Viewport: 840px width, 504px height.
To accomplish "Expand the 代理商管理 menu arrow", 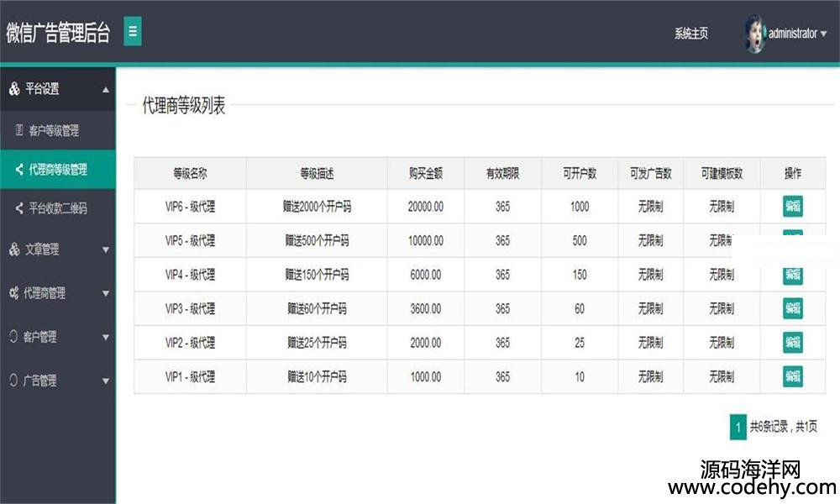I will (x=105, y=293).
